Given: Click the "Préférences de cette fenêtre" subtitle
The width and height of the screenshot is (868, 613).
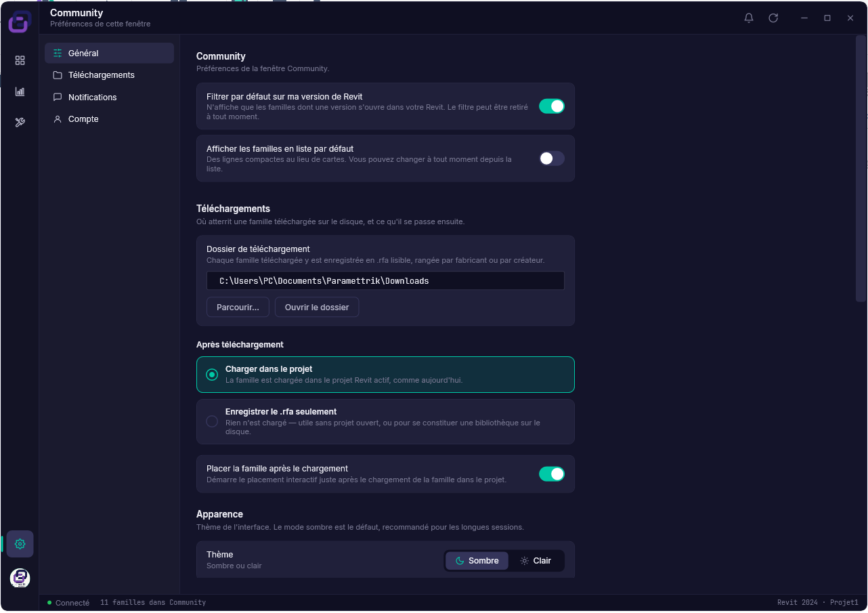Looking at the screenshot, I should 100,24.
